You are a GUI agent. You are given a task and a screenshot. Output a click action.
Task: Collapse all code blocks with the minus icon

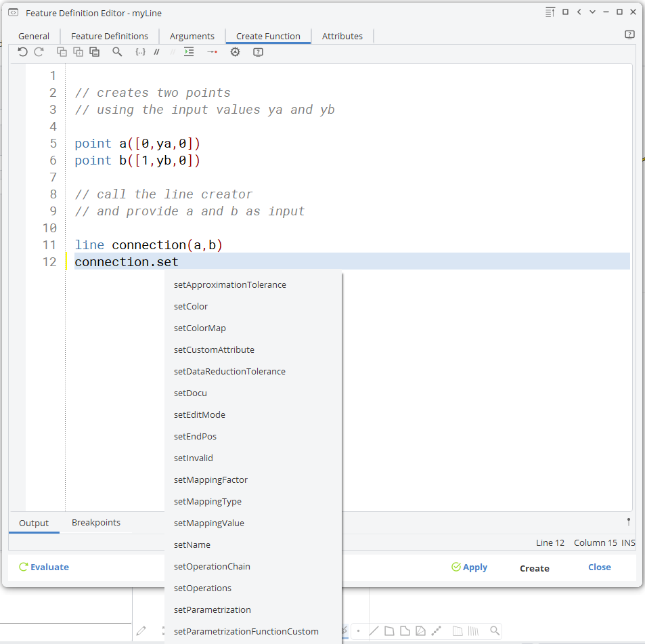pyautogui.click(x=62, y=52)
